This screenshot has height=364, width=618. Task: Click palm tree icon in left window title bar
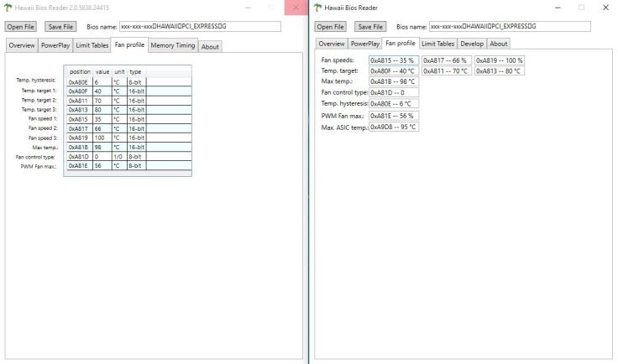(x=8, y=8)
